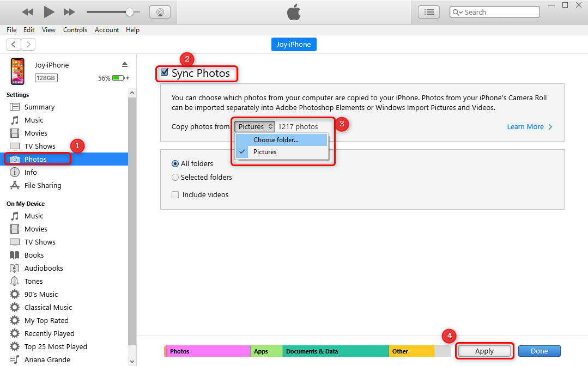This screenshot has height=366, width=588.
Task: Open the Recently Played playlist
Action: (64, 334)
